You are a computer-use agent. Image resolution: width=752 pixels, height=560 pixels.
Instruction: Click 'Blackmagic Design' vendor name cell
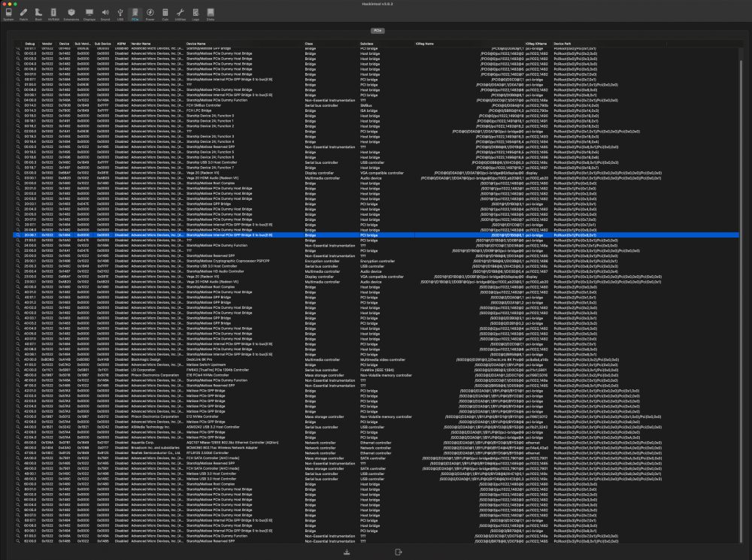(146, 359)
